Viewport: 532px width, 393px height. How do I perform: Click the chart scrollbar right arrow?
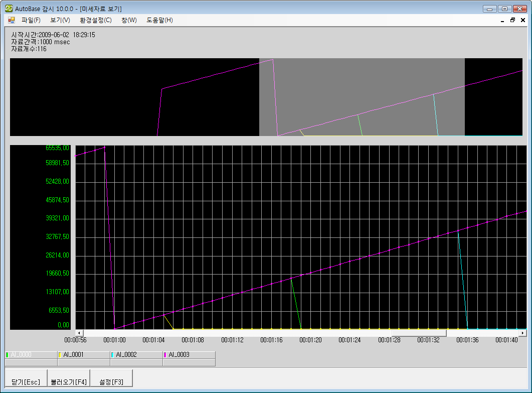point(522,333)
